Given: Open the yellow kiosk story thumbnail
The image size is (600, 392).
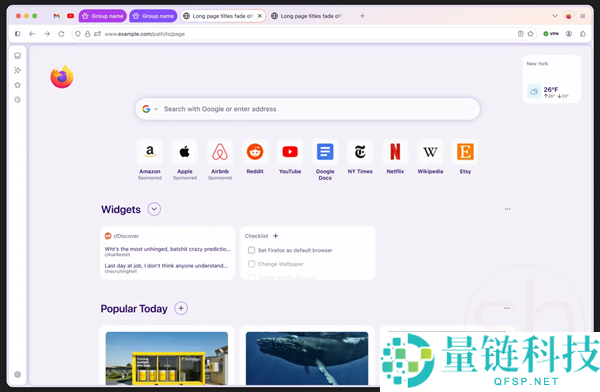Looking at the screenshot, I should (166, 358).
